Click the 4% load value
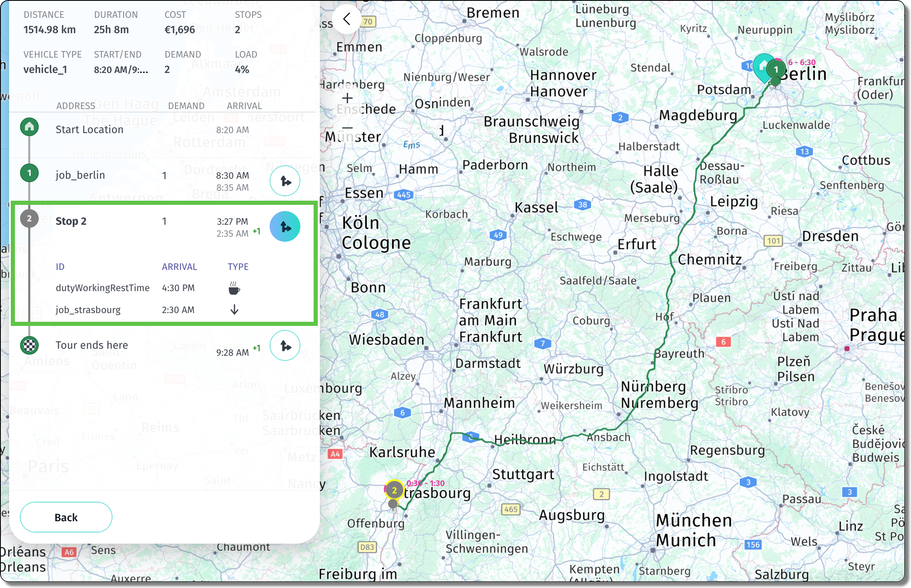 242,69
